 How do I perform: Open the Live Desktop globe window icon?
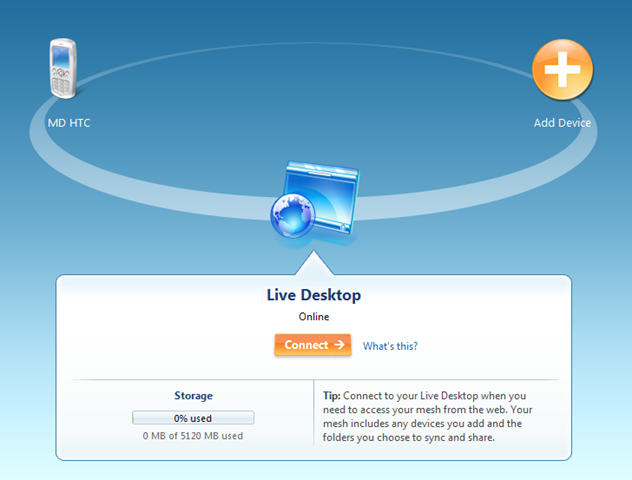[x=315, y=199]
